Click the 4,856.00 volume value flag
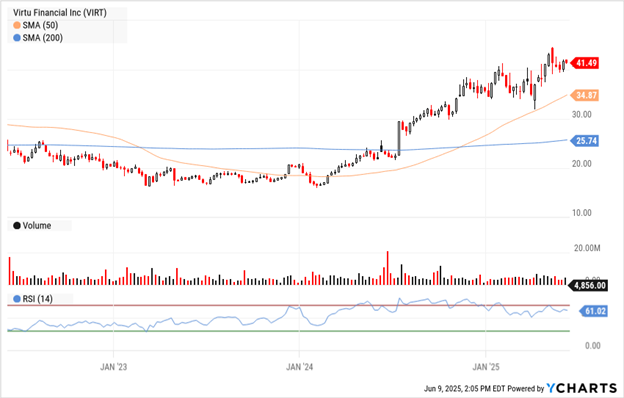This screenshot has height=398, width=624. [x=589, y=285]
